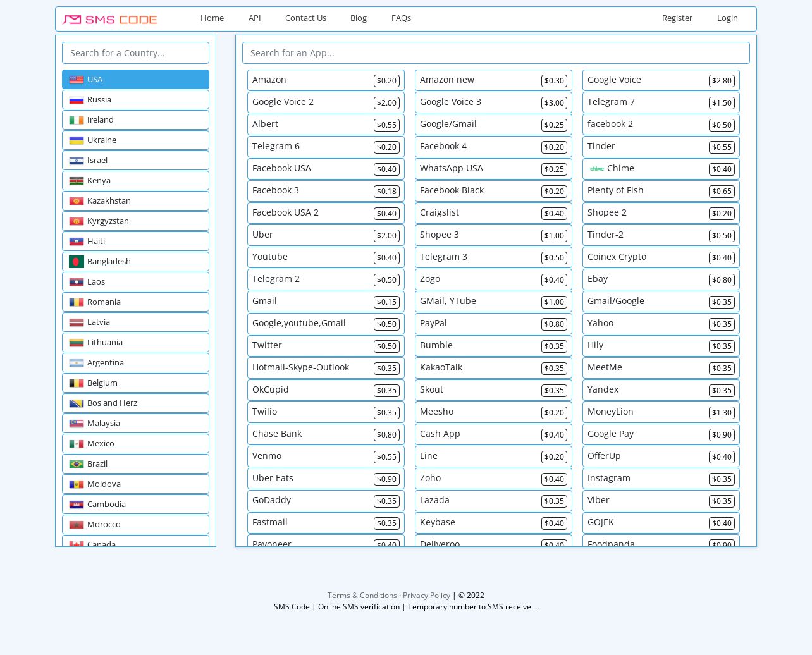Select Hotmail-Skype-Outlook service
Viewport: 812px width, 655px height.
tap(326, 368)
